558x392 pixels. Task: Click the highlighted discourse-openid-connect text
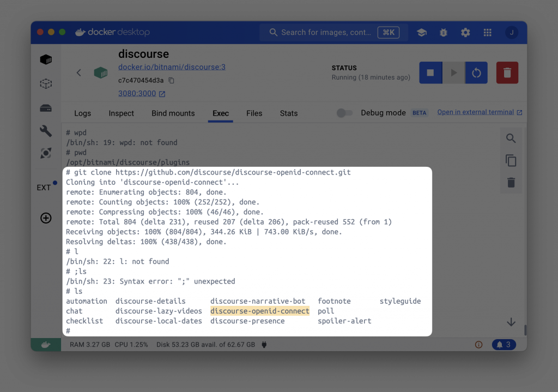pos(260,311)
